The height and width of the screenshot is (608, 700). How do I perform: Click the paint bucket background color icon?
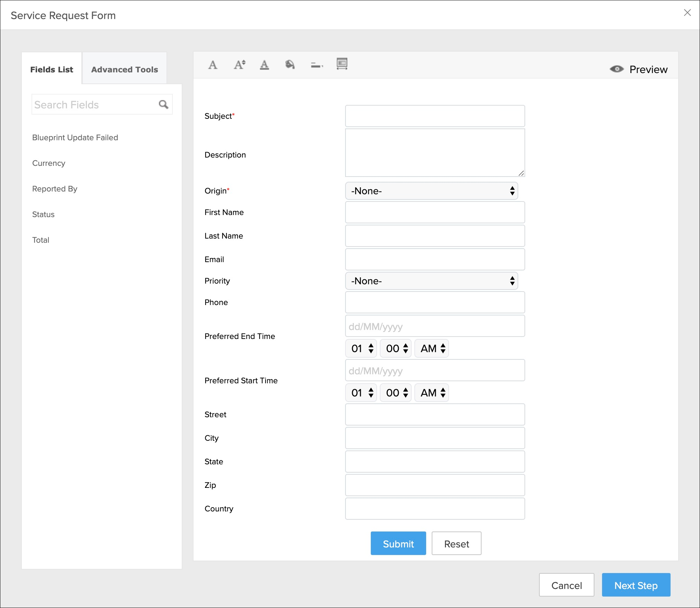(x=290, y=65)
